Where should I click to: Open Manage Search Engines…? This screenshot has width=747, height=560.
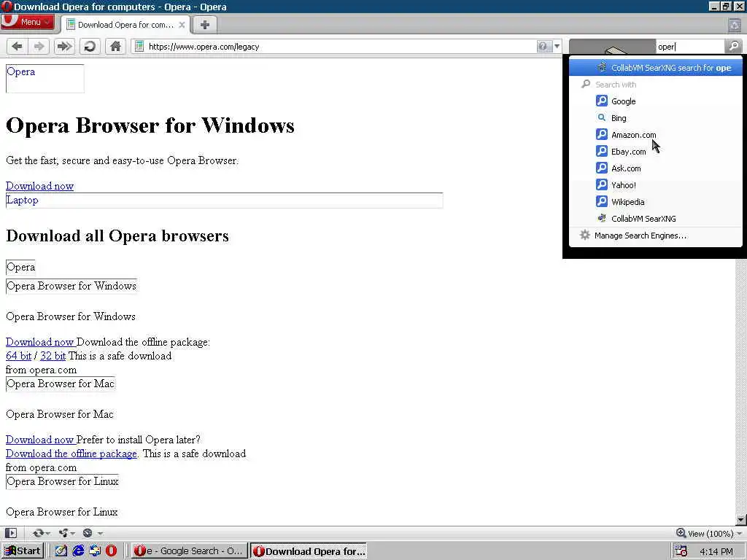pos(656,236)
